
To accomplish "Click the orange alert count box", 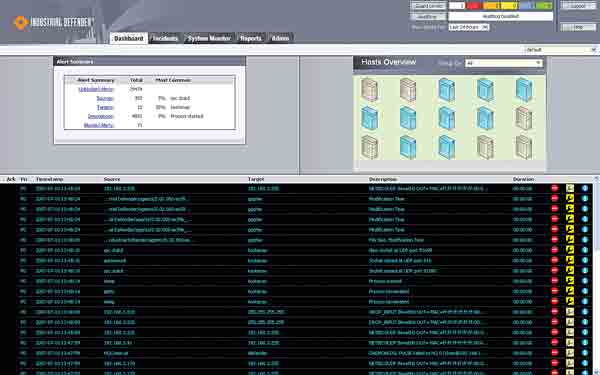I will (x=492, y=6).
